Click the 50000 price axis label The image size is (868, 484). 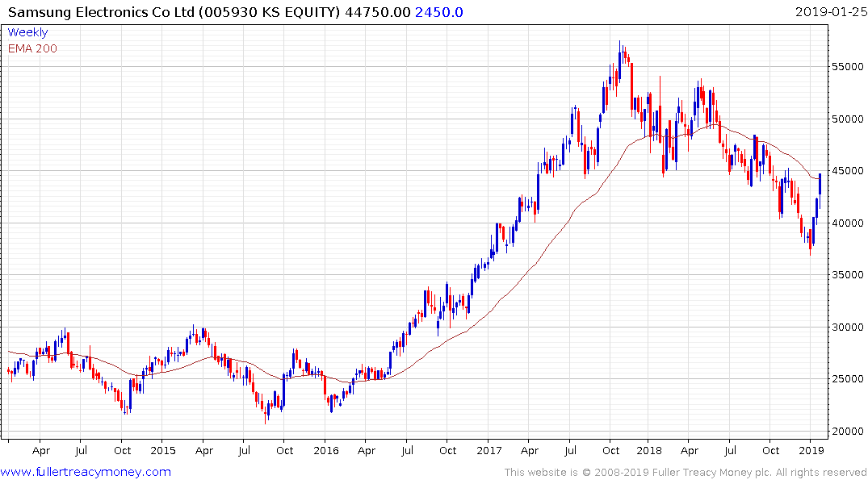848,119
